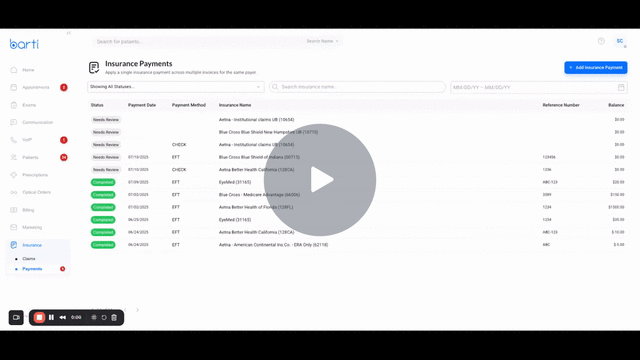Open Communication section

[38, 122]
